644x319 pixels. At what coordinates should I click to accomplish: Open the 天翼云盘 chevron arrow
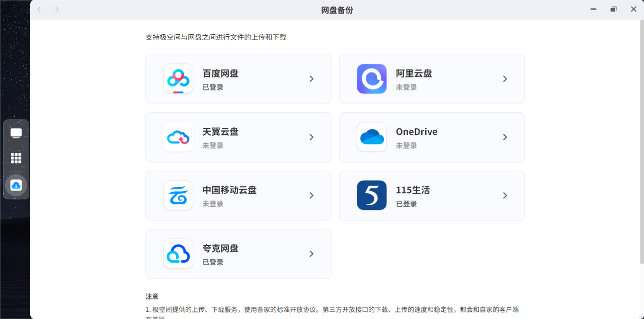[x=311, y=137]
